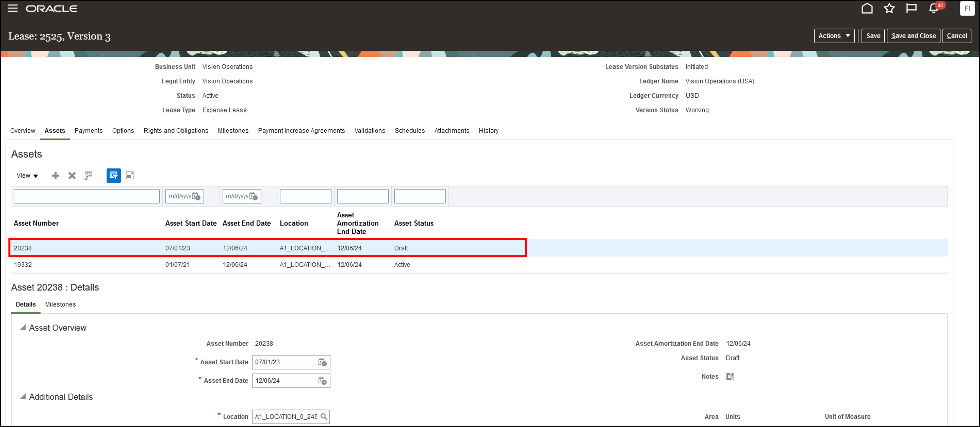
Task: Click the Detach table icon
Action: pyautogui.click(x=130, y=176)
